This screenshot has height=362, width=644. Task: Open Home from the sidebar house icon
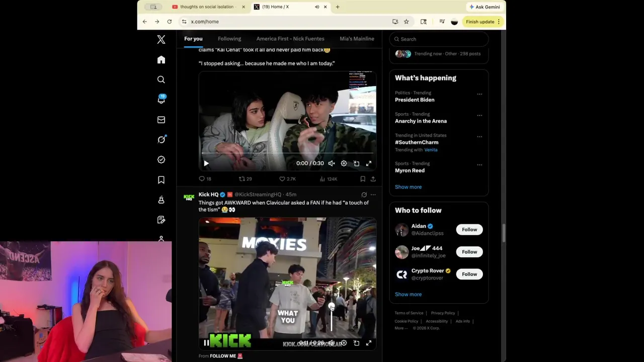161,60
